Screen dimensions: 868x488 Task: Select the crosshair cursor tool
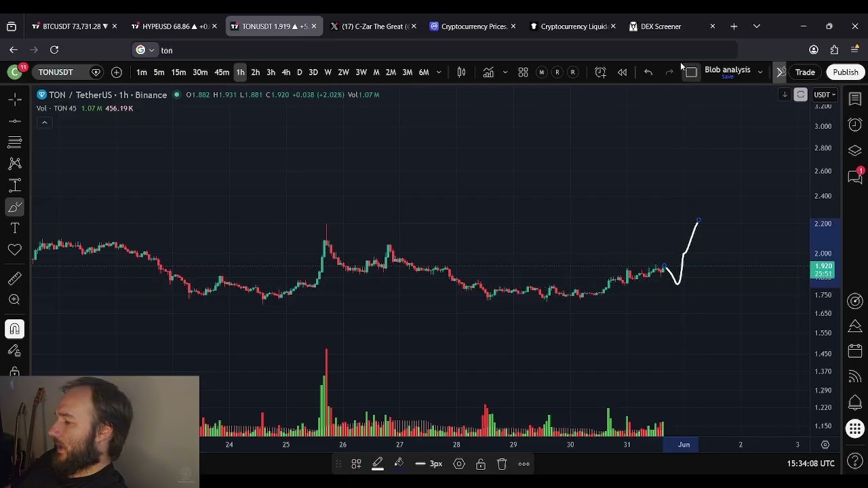[15, 100]
